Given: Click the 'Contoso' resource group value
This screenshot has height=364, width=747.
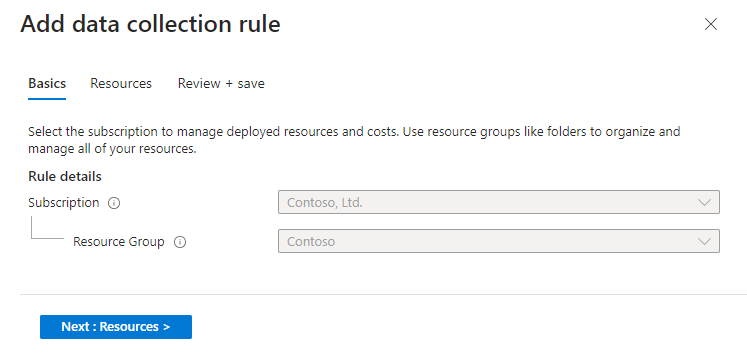Looking at the screenshot, I should pyautogui.click(x=311, y=242).
